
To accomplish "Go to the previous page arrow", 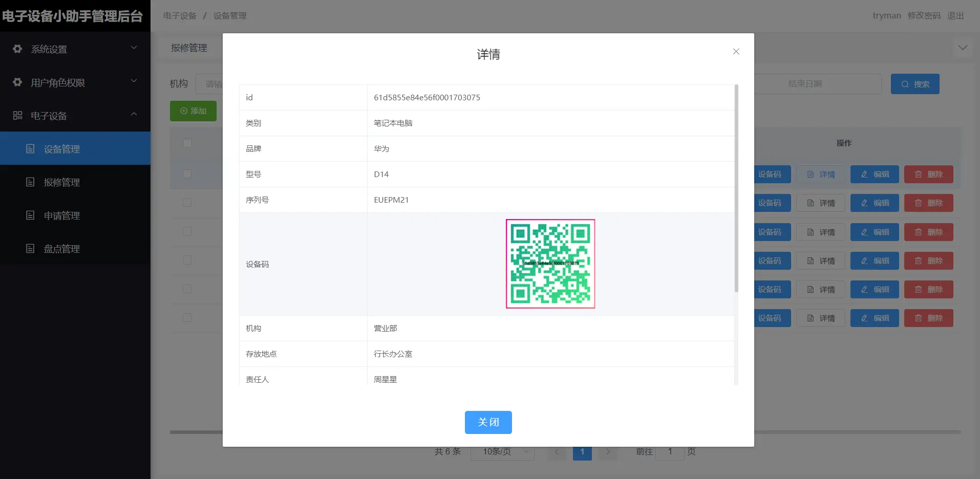I will click(x=557, y=452).
